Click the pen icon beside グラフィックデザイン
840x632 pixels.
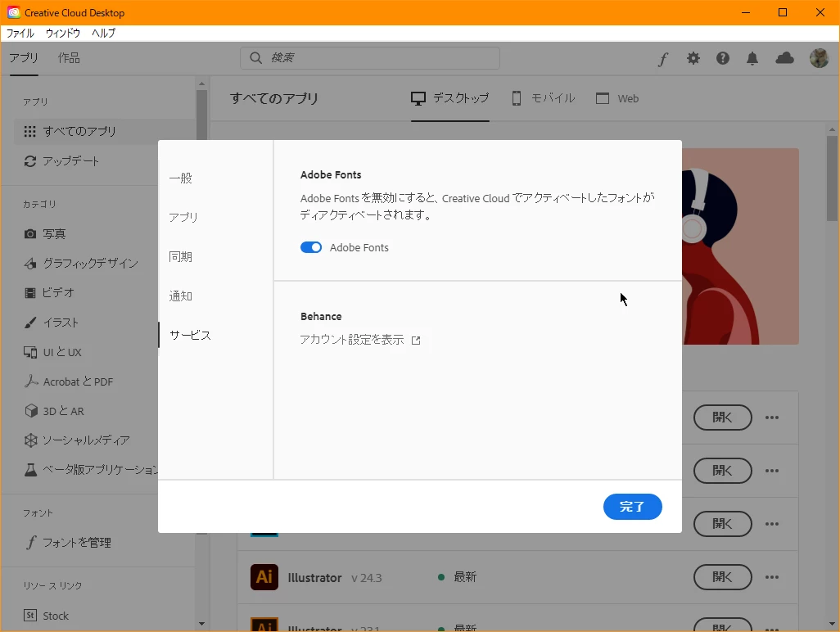pos(30,263)
